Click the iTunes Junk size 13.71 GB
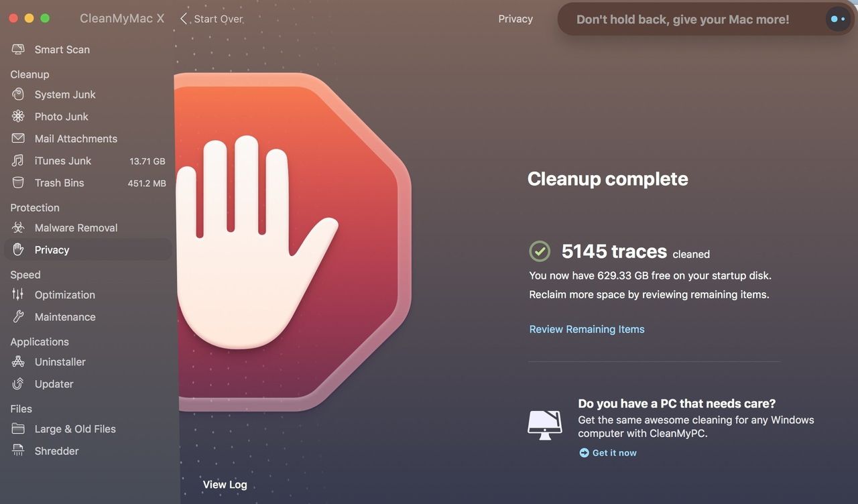Image resolution: width=858 pixels, height=504 pixels. click(147, 162)
